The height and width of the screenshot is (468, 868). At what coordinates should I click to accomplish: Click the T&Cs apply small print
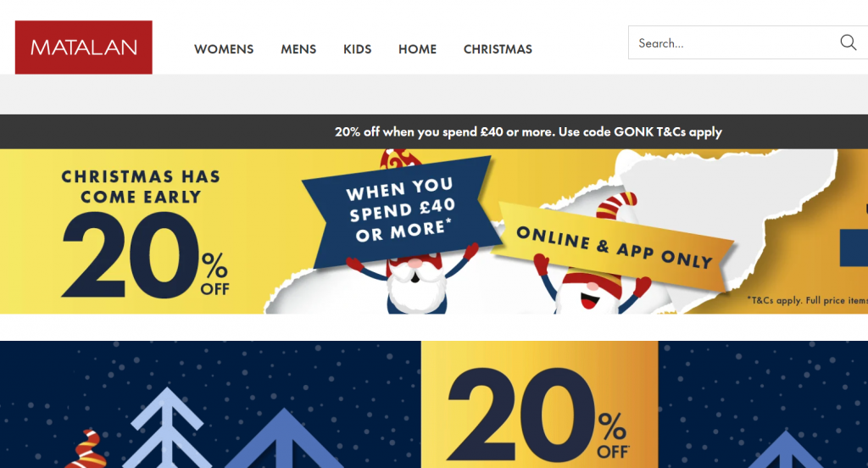coord(807,300)
